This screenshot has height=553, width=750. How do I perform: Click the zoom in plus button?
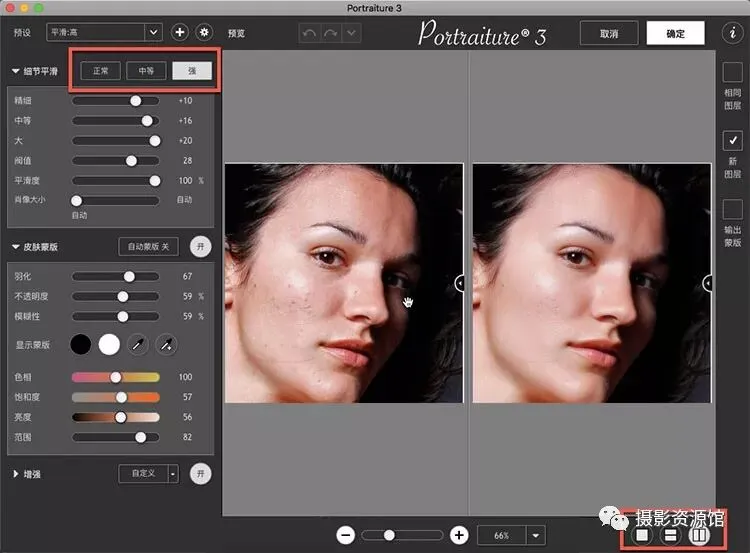pyautogui.click(x=459, y=535)
